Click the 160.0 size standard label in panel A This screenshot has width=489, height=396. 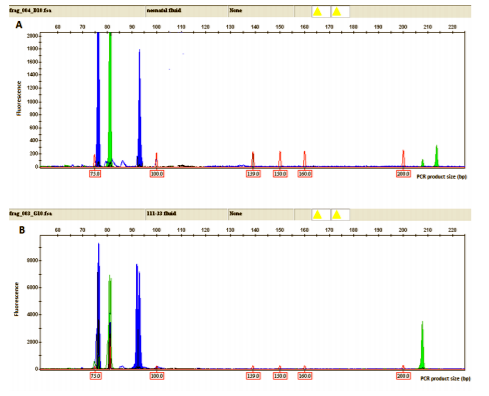coord(305,174)
